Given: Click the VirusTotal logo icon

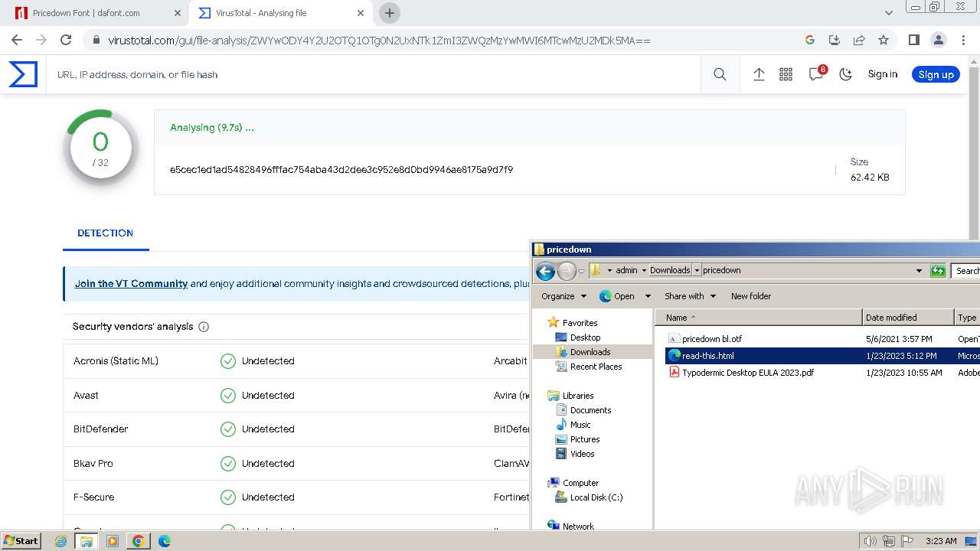Looking at the screenshot, I should tap(23, 74).
